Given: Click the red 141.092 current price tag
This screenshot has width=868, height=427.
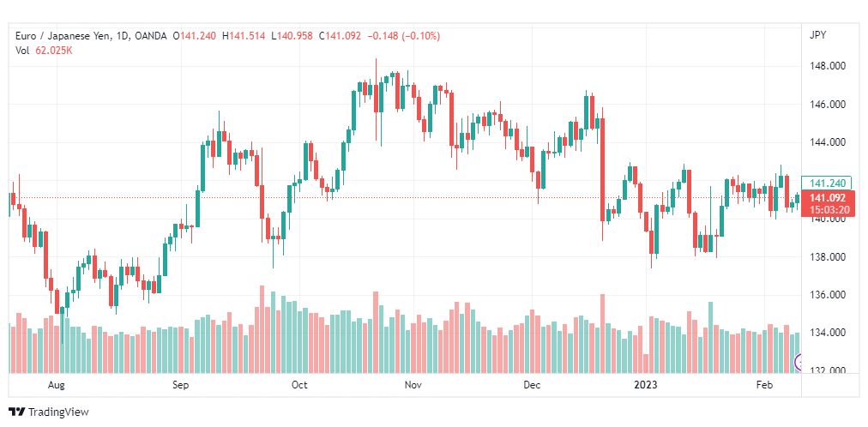Looking at the screenshot, I should tap(829, 198).
